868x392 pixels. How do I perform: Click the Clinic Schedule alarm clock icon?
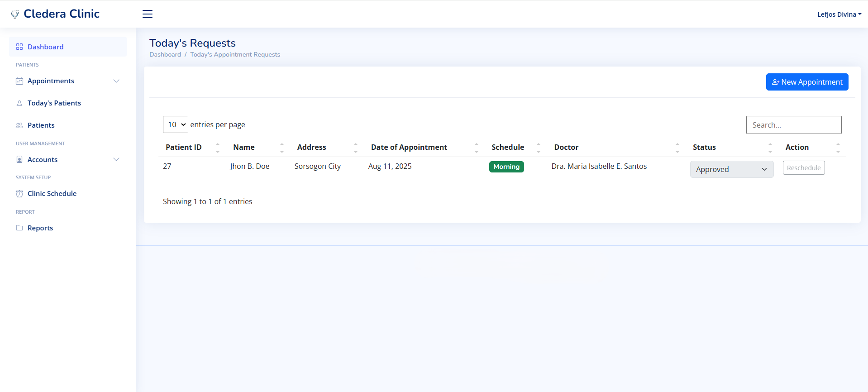coord(19,194)
